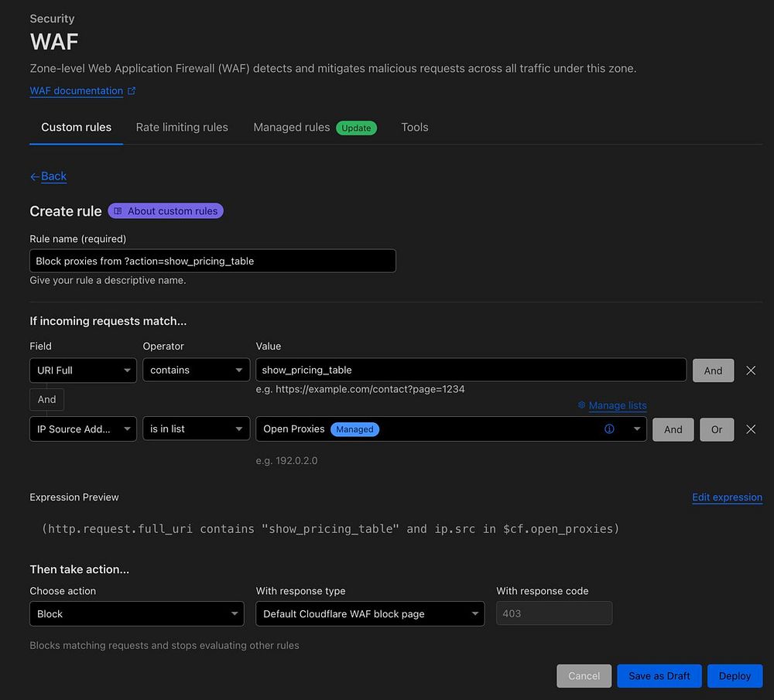Click the Managed badge on Open Proxies
The image size is (774, 700).
tap(354, 429)
